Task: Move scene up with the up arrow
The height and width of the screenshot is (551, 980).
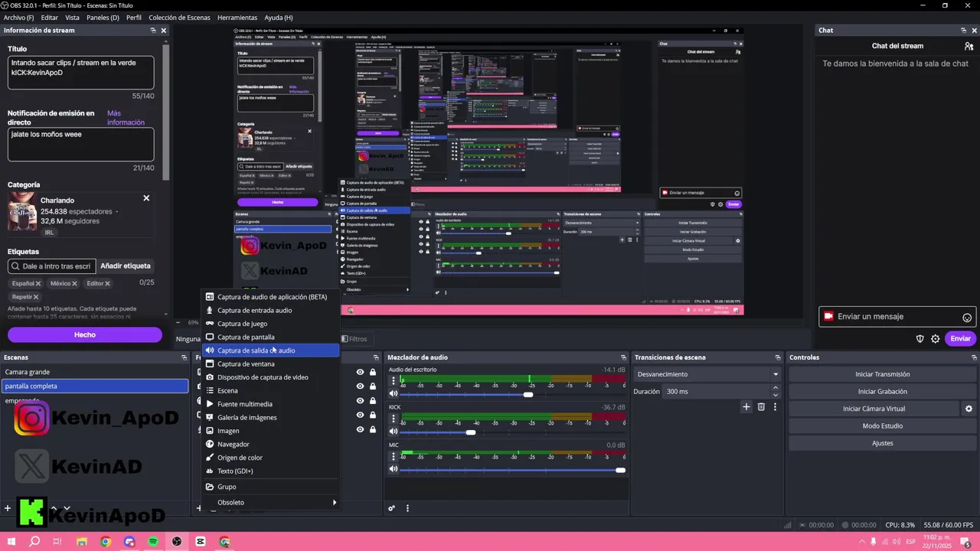Action: pos(54,508)
